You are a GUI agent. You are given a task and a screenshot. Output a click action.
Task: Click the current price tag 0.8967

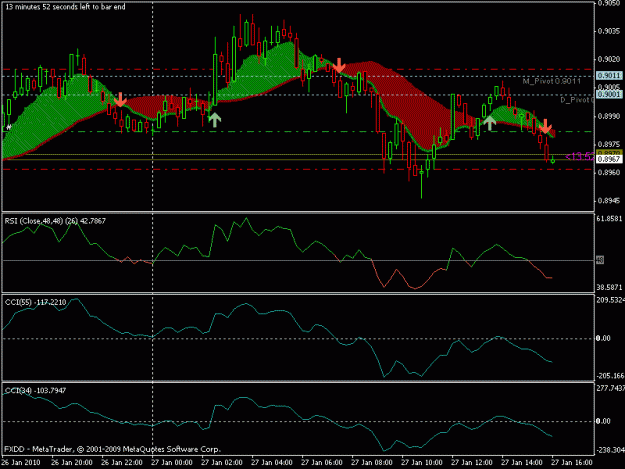click(x=609, y=159)
